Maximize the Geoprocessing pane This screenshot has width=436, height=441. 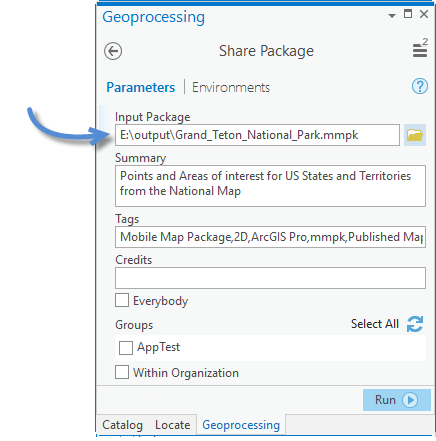coord(408,14)
